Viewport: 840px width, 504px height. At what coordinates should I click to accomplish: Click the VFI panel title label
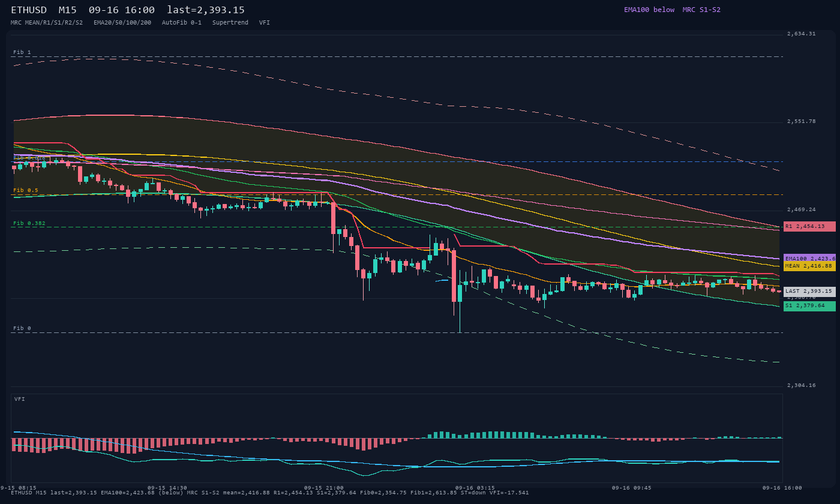pos(20,399)
